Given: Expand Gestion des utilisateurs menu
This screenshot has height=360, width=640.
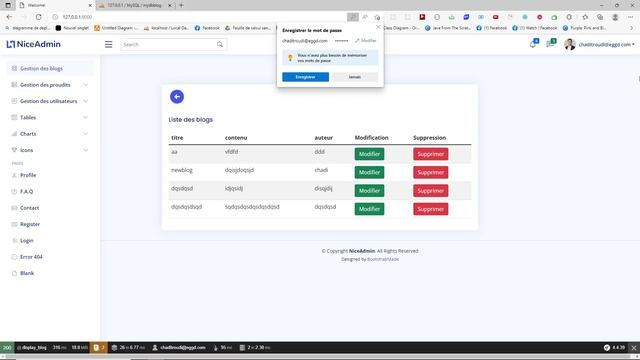Looking at the screenshot, I should coord(50,101).
